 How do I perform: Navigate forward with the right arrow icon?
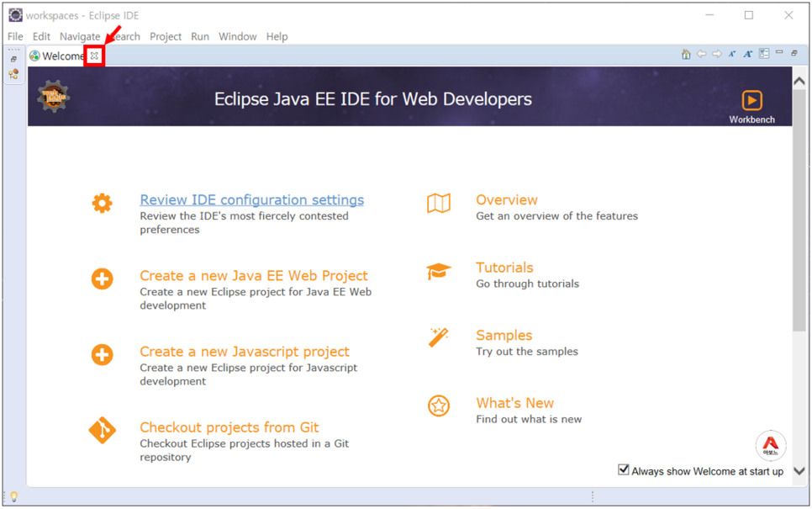[717, 53]
